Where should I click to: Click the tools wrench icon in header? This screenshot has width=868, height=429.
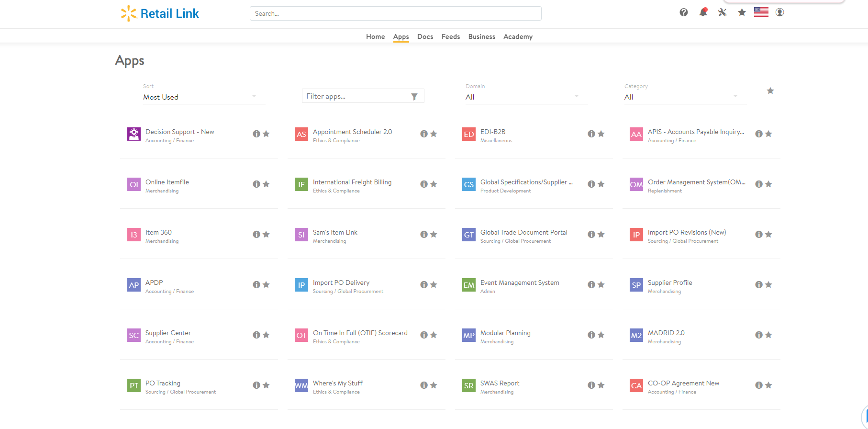click(x=723, y=12)
